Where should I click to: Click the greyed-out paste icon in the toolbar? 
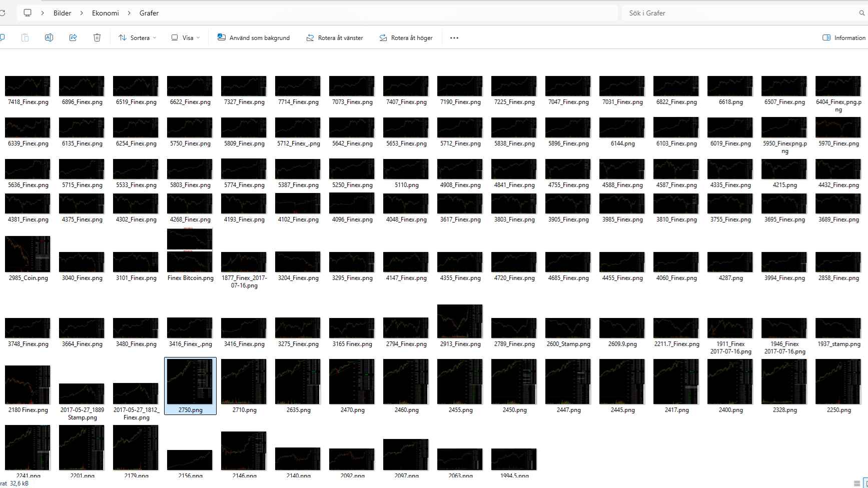coord(25,37)
